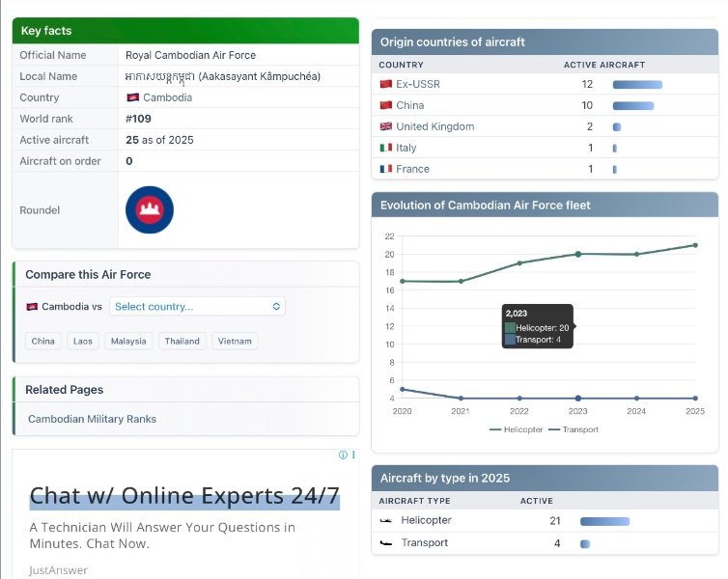Click the Cambodian Air Force roundel image
The height and width of the screenshot is (579, 728).
(x=150, y=210)
